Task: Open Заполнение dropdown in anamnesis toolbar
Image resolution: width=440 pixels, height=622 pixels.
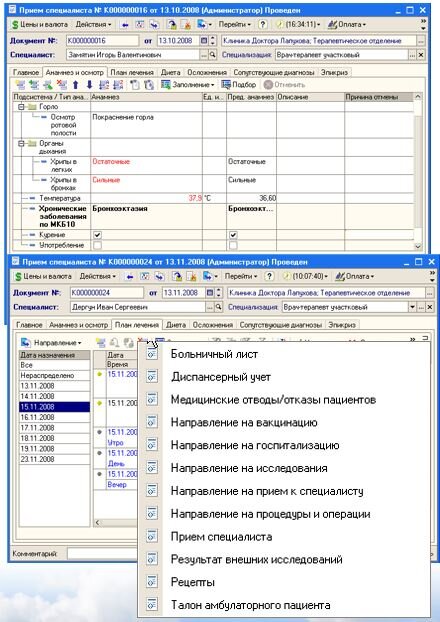Action: coord(188,84)
